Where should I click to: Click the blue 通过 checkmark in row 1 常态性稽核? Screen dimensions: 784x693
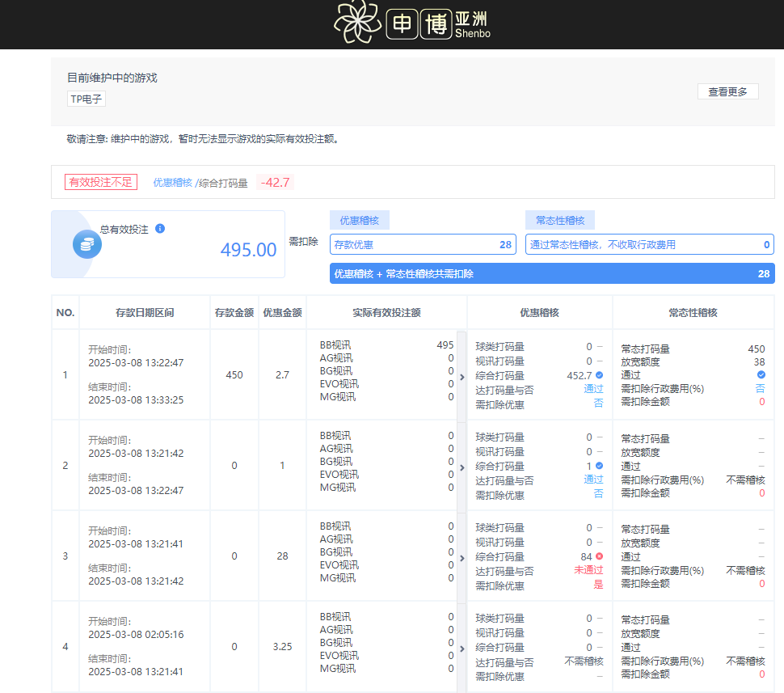click(x=759, y=375)
